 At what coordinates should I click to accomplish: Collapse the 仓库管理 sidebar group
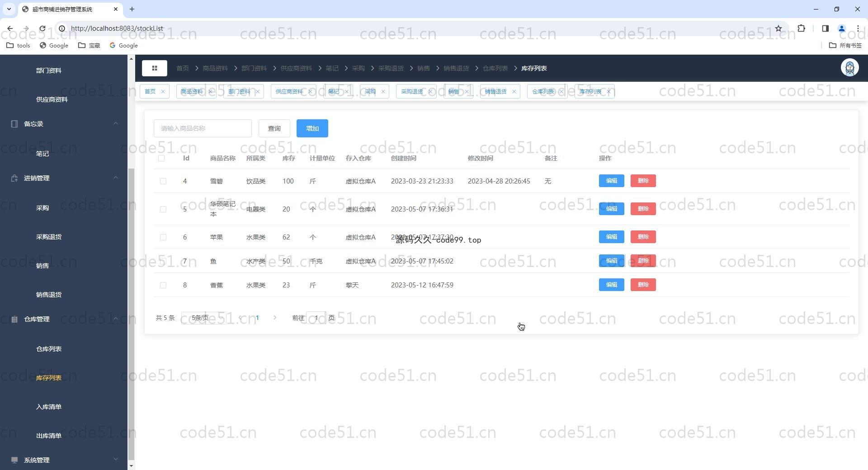[64, 319]
